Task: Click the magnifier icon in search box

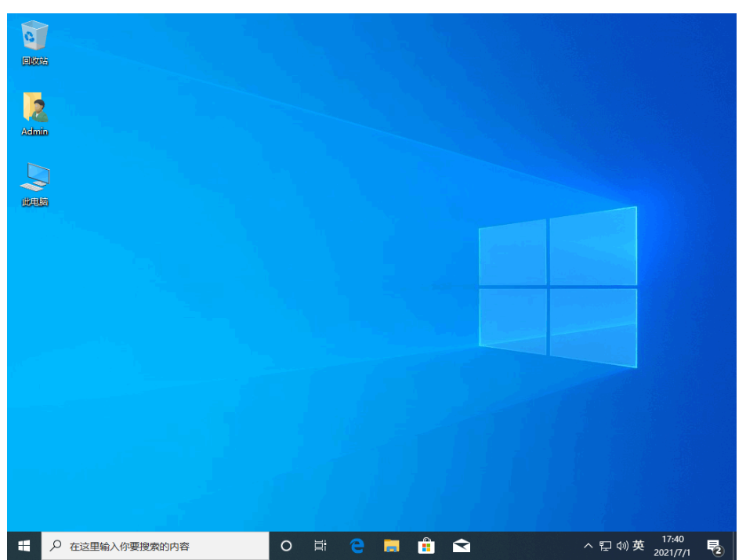Action: point(56,546)
